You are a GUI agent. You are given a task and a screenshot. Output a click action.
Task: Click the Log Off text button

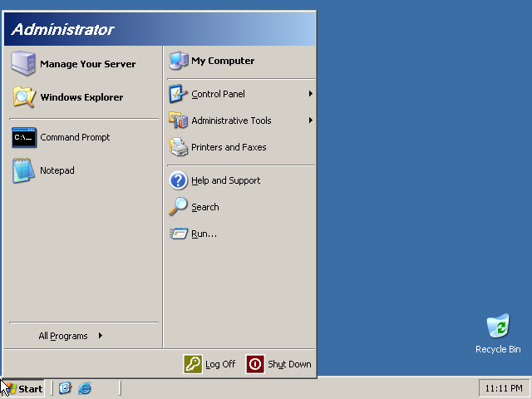tap(220, 364)
